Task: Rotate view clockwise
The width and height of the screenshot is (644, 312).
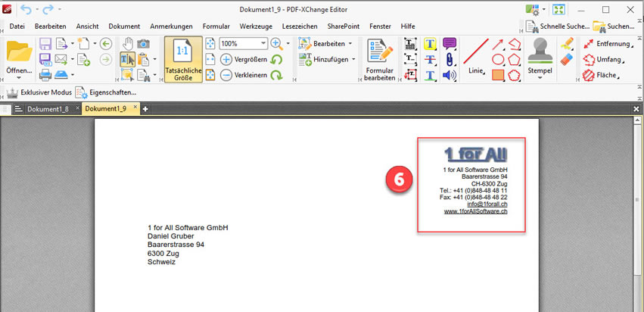Action: click(276, 75)
